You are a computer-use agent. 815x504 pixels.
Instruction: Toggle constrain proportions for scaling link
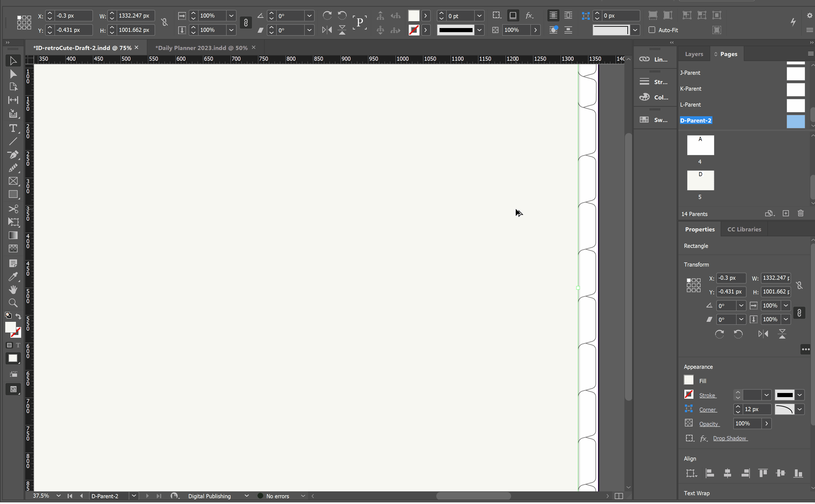coord(246,23)
